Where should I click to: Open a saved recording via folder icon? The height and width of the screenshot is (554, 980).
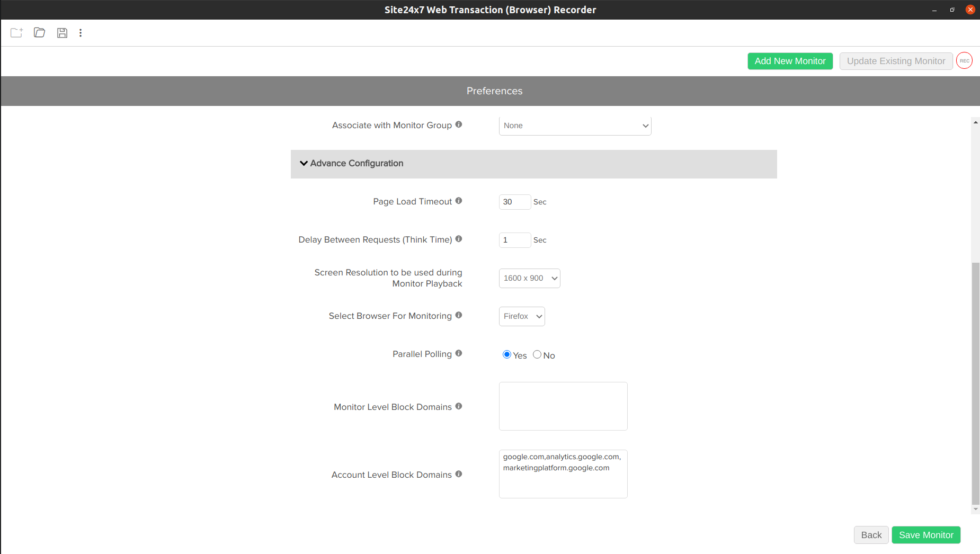(x=39, y=33)
